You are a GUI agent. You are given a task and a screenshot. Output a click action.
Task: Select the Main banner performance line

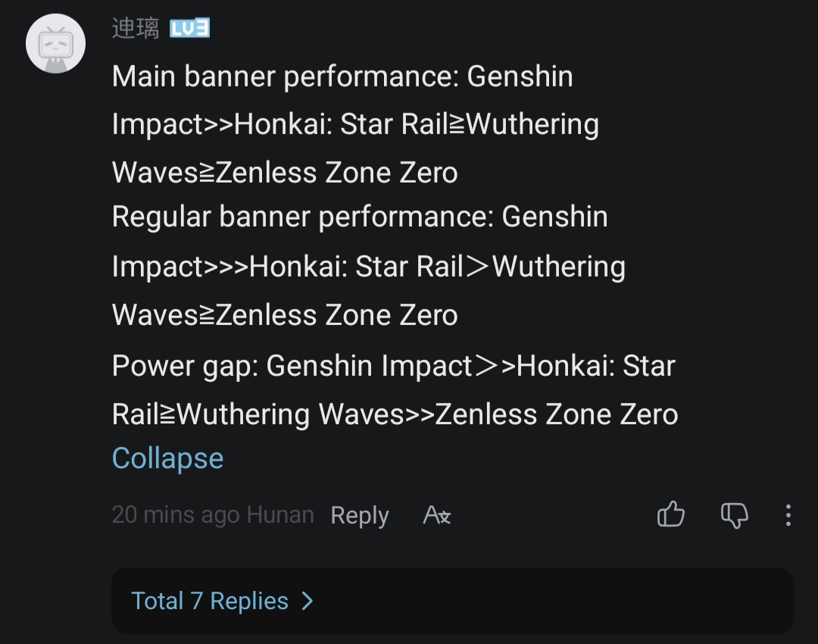[x=342, y=77]
